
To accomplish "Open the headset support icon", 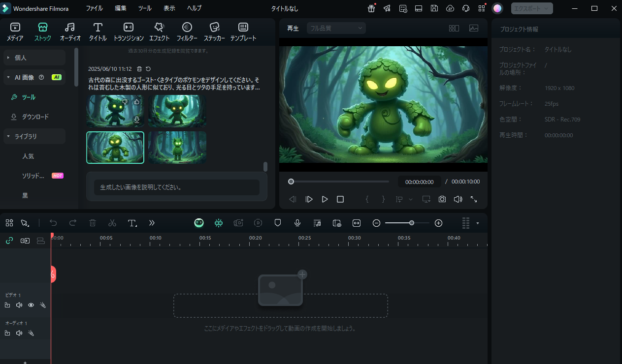I will 466,8.
